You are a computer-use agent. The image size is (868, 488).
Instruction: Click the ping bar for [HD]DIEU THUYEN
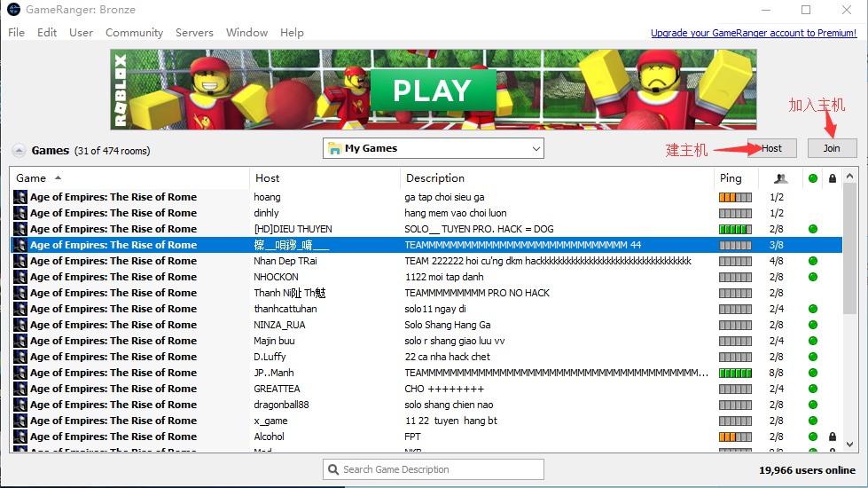[x=735, y=229]
